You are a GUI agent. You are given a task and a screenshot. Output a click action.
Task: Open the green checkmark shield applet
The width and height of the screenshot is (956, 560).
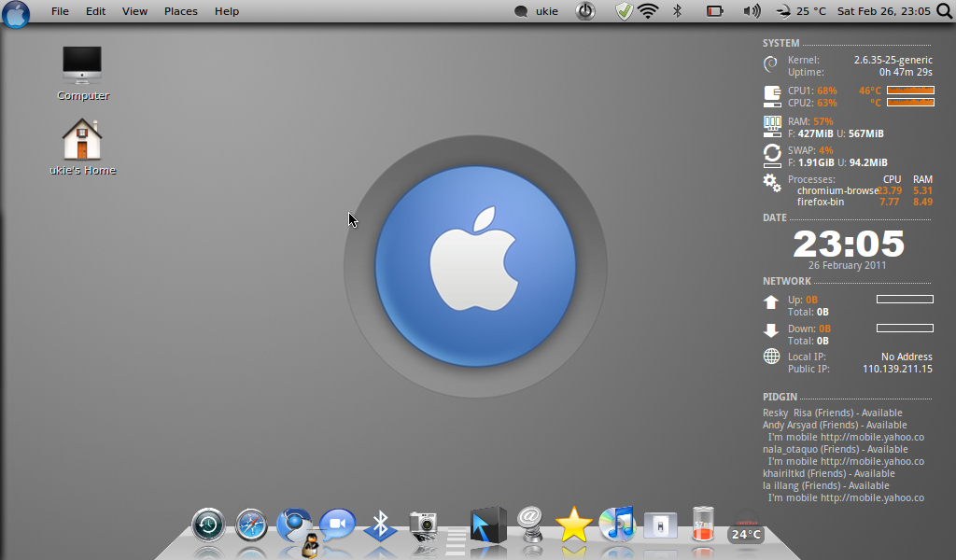(x=624, y=11)
